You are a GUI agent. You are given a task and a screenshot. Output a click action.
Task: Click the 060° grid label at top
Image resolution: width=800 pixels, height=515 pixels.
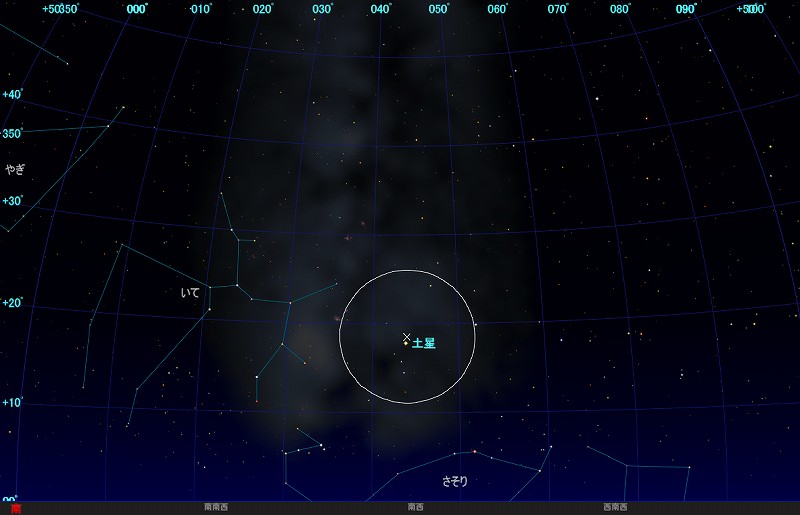pos(498,9)
